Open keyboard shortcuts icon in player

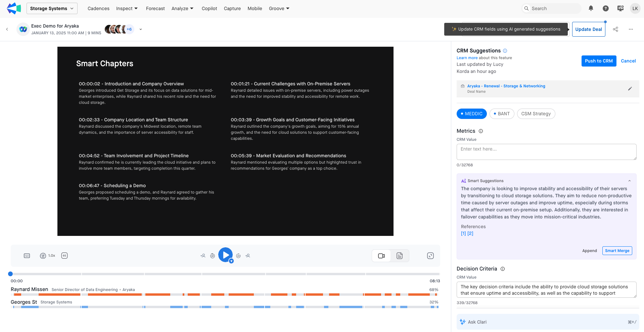tap(27, 256)
